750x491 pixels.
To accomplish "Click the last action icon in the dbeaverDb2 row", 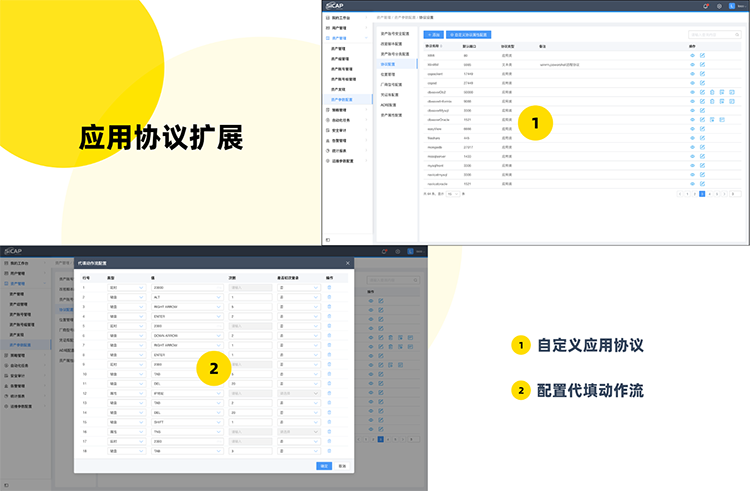I will tap(733, 91).
